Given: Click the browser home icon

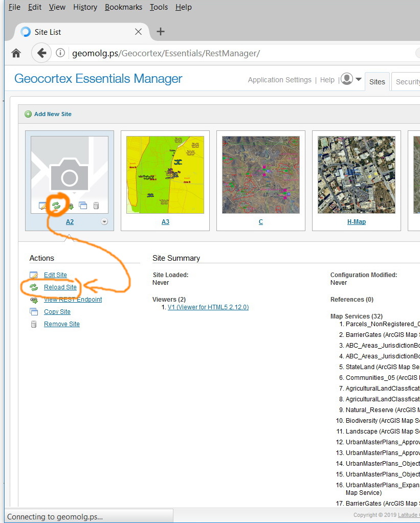Looking at the screenshot, I should pos(16,53).
